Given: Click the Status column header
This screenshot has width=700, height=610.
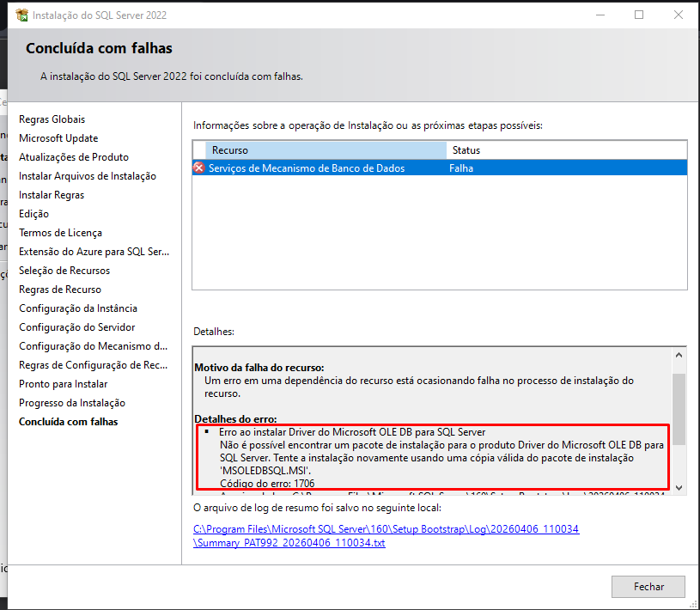Looking at the screenshot, I should tap(567, 150).
